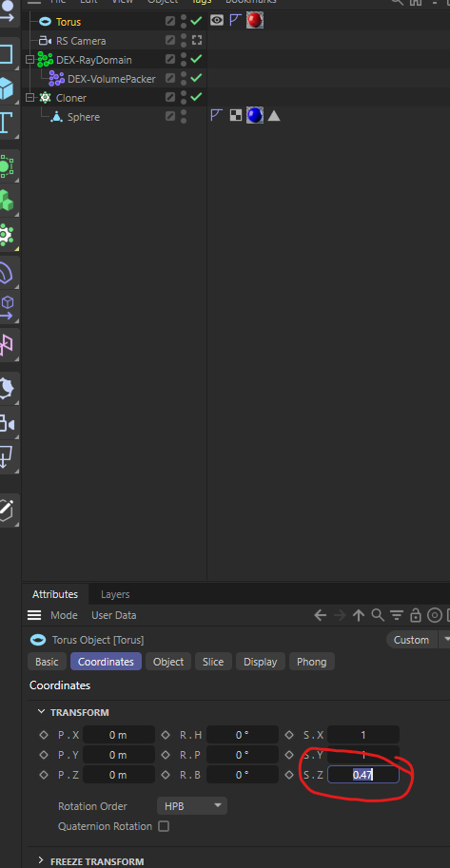Click the purple cube-with-arrow field icon
The width and height of the screenshot is (450, 868).
7,307
